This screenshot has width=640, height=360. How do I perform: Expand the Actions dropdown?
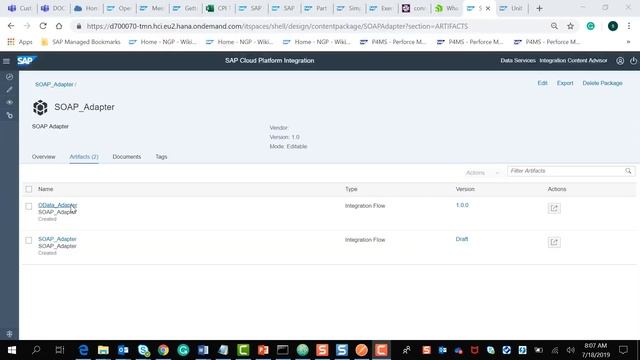(x=482, y=173)
